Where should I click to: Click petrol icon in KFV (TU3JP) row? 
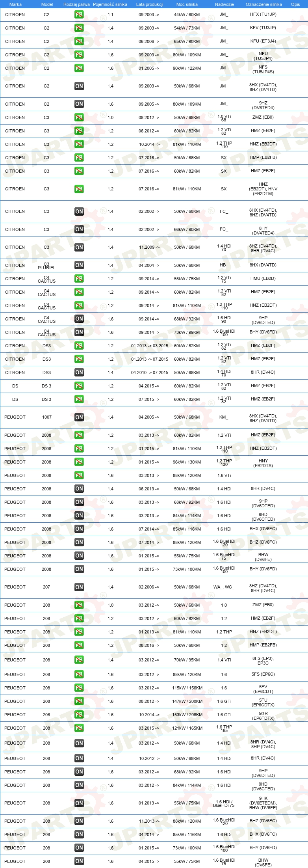[79, 28]
